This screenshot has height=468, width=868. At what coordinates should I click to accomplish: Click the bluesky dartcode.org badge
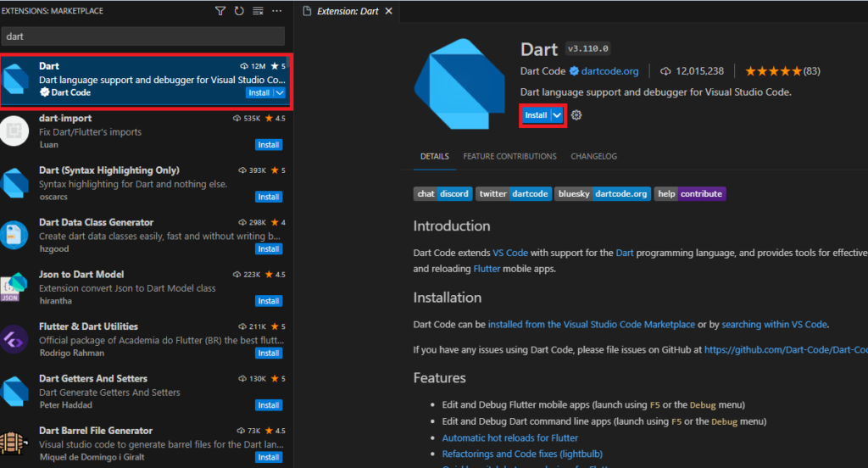point(603,194)
